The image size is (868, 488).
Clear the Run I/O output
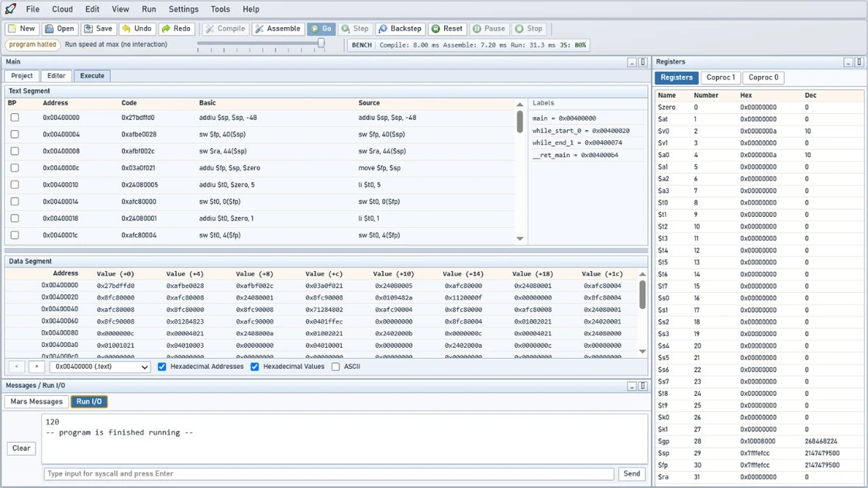tap(22, 448)
